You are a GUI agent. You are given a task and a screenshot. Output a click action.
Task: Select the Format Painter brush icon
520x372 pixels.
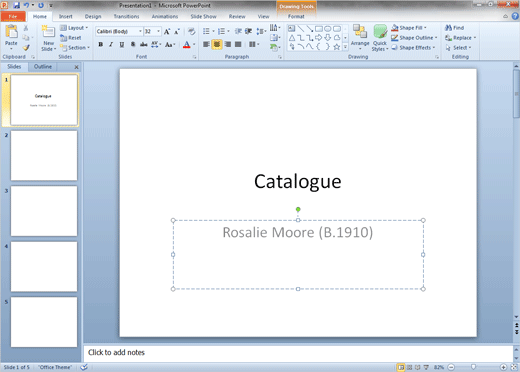pyautogui.click(x=26, y=48)
